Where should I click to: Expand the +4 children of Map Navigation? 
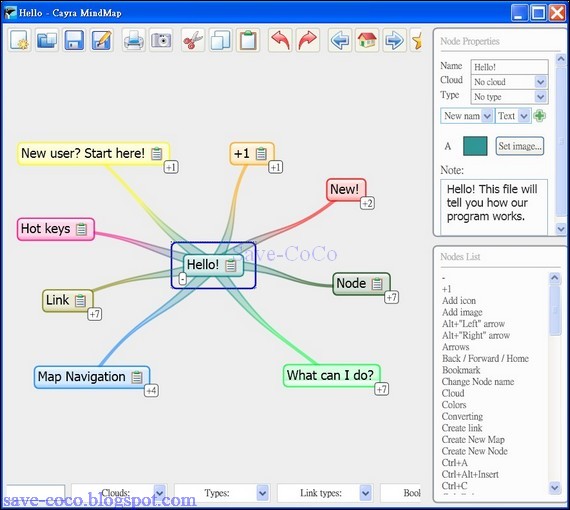pyautogui.click(x=151, y=391)
